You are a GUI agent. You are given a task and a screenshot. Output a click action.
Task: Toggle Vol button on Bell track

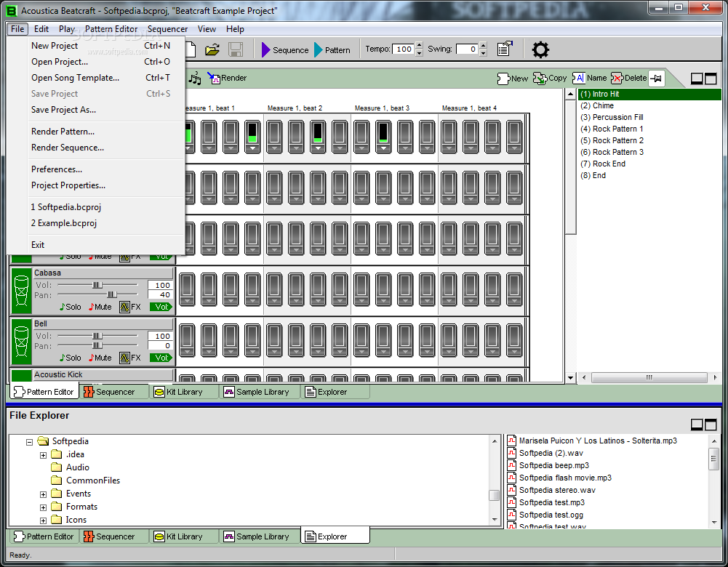(161, 358)
